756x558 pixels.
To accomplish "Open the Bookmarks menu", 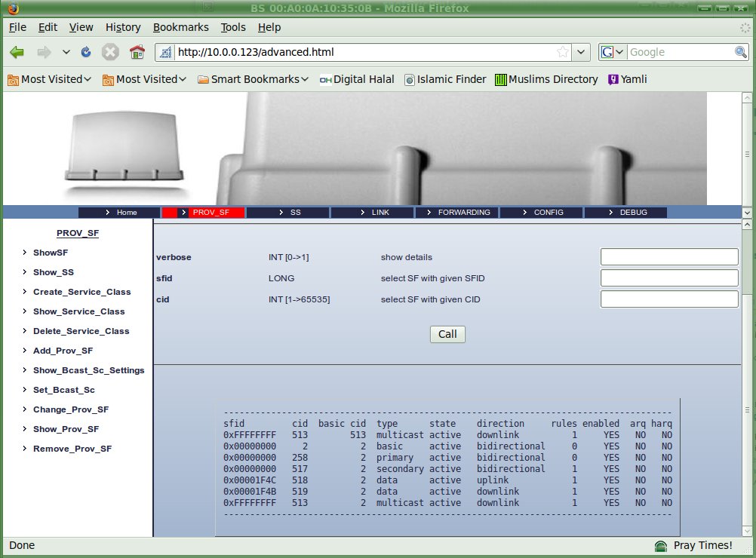I will (x=180, y=27).
